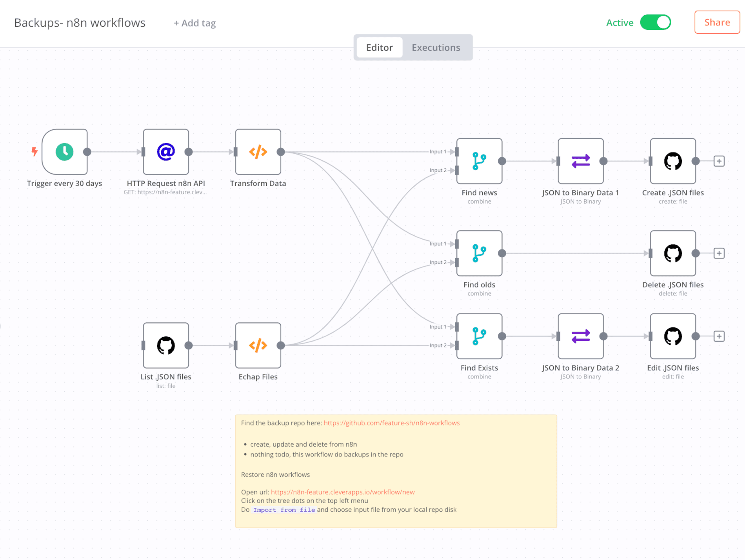Click the output connector of the trigger node
Image resolution: width=745 pixels, height=560 pixels.
[x=87, y=152]
